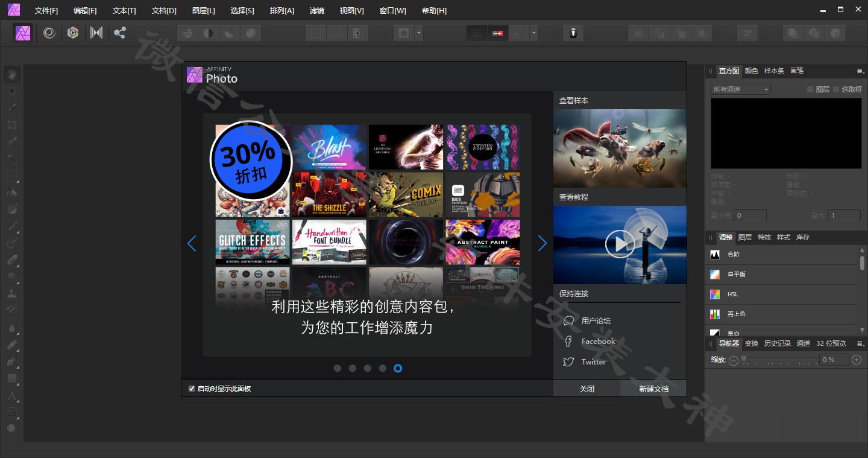
Task: Add an HSL adjustment
Action: tap(781, 294)
